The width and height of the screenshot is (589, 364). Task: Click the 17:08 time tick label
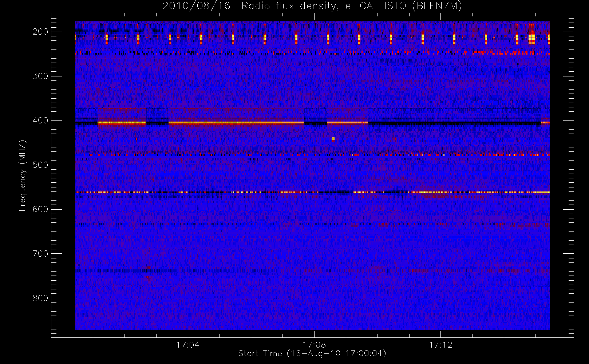[x=314, y=345]
